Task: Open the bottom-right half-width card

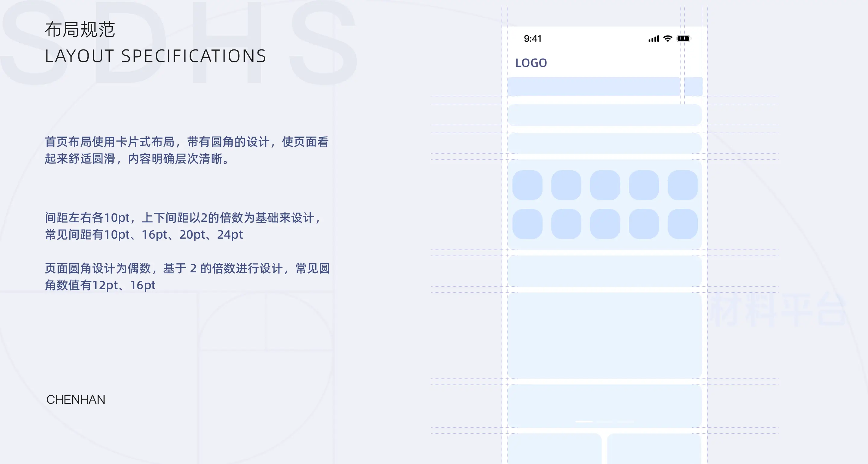Action: tap(654, 449)
